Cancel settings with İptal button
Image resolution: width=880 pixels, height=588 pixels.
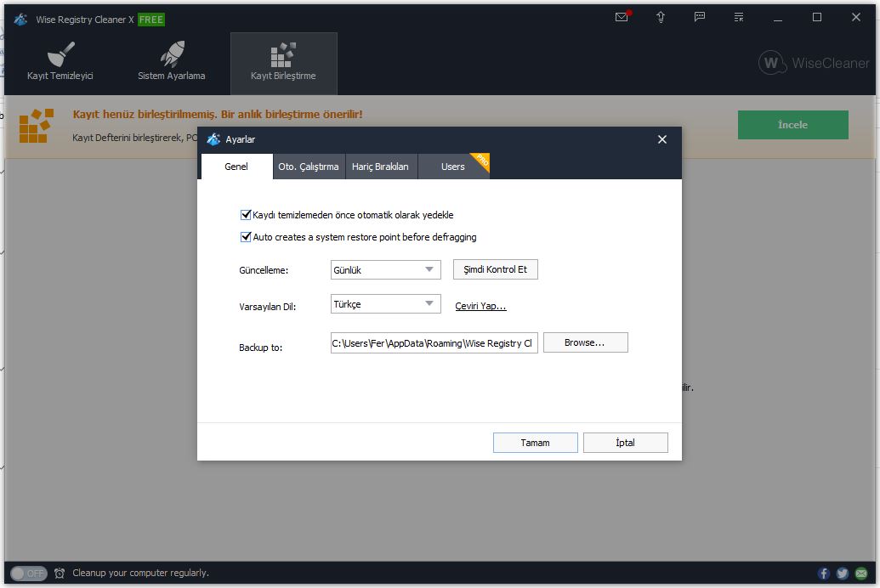click(x=626, y=443)
